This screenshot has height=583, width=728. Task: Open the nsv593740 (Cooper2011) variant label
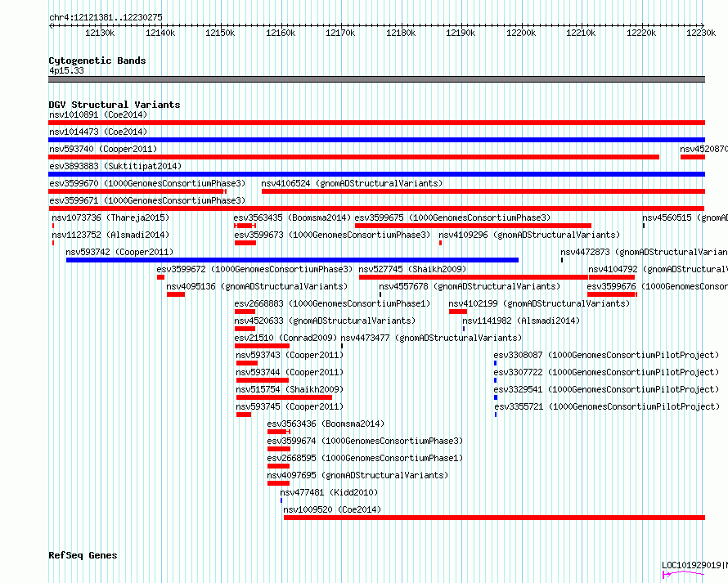tap(103, 149)
